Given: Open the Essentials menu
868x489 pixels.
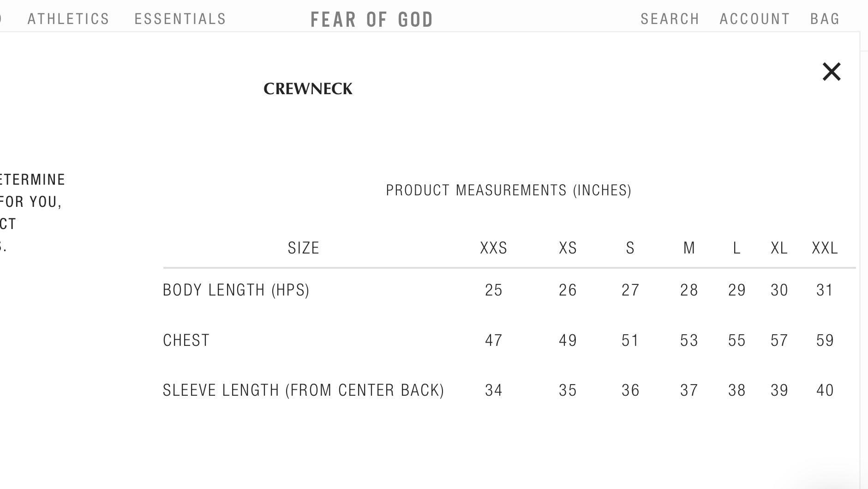Looking at the screenshot, I should tap(180, 19).
